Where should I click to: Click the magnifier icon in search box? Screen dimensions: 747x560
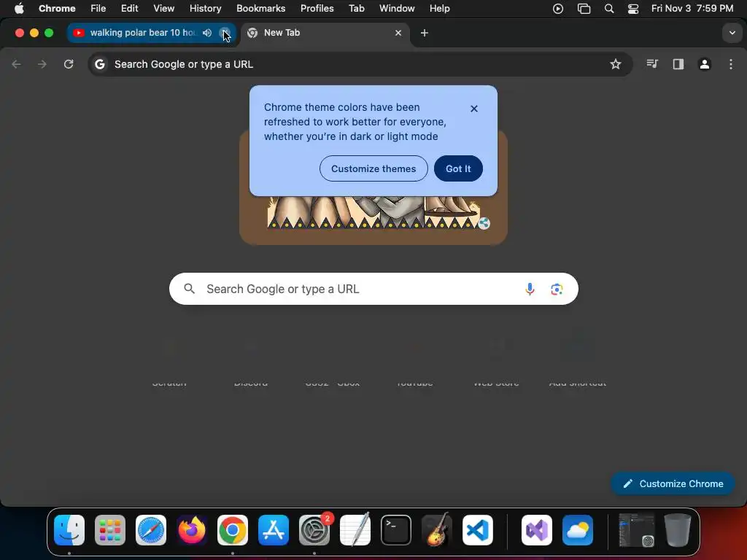coord(189,289)
